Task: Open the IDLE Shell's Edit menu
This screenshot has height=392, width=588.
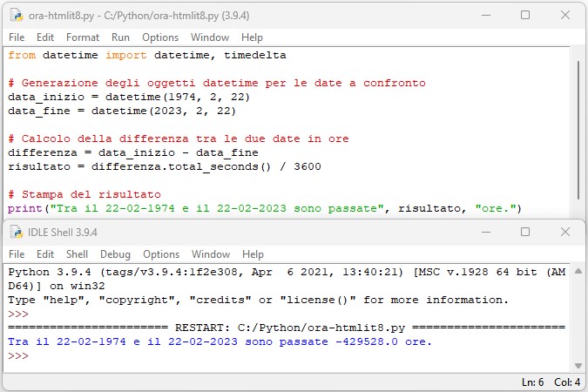Action: point(45,254)
